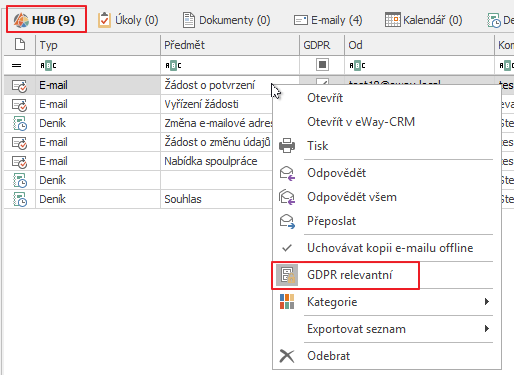Click the colorful Kategorie squares icon
Screen dimensions: 514x375
coord(287,302)
